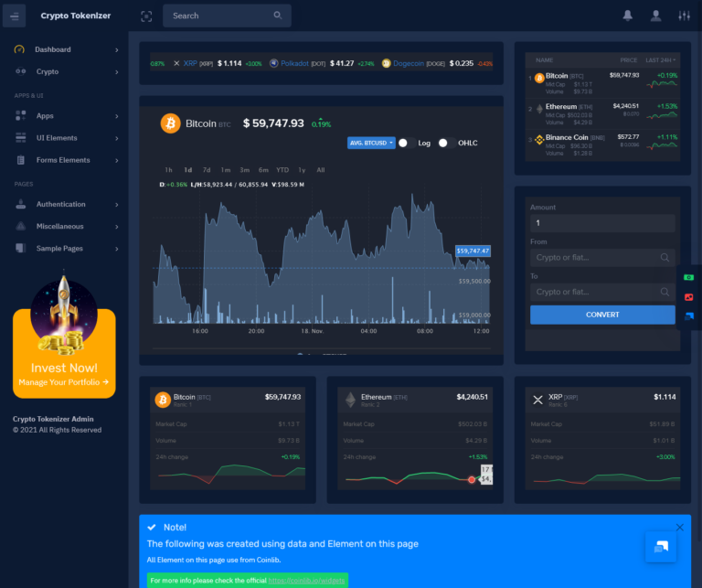Click the Sample Pages icon

click(x=21, y=248)
